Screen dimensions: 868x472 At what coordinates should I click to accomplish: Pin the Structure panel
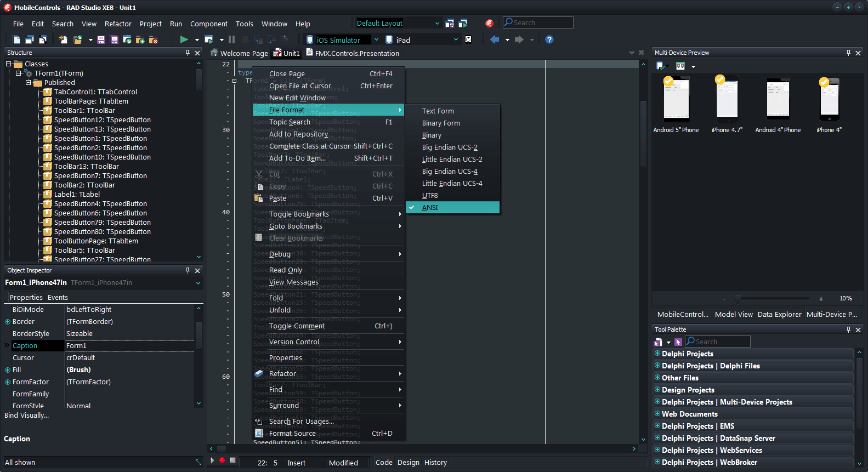[188, 53]
